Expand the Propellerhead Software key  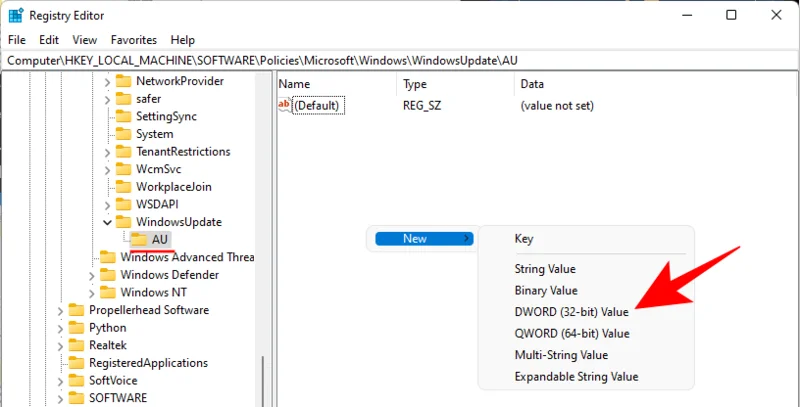61,310
